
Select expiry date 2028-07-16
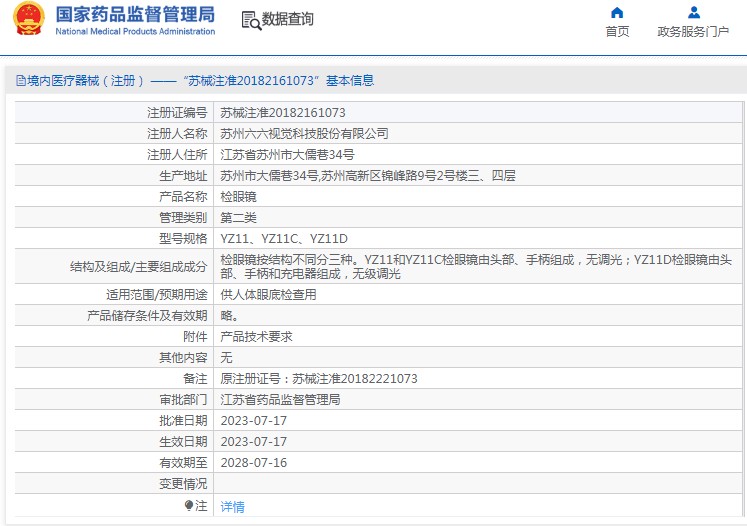click(x=253, y=463)
